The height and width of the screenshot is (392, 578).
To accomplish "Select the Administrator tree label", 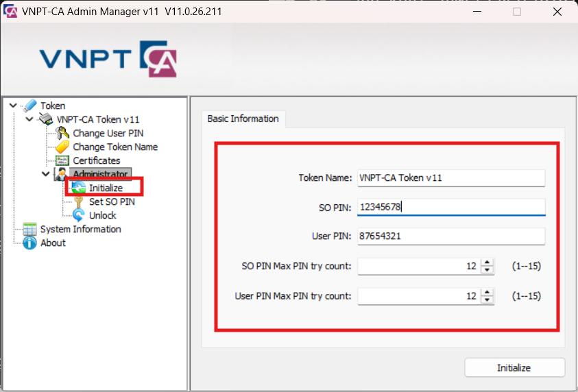I will (x=100, y=174).
